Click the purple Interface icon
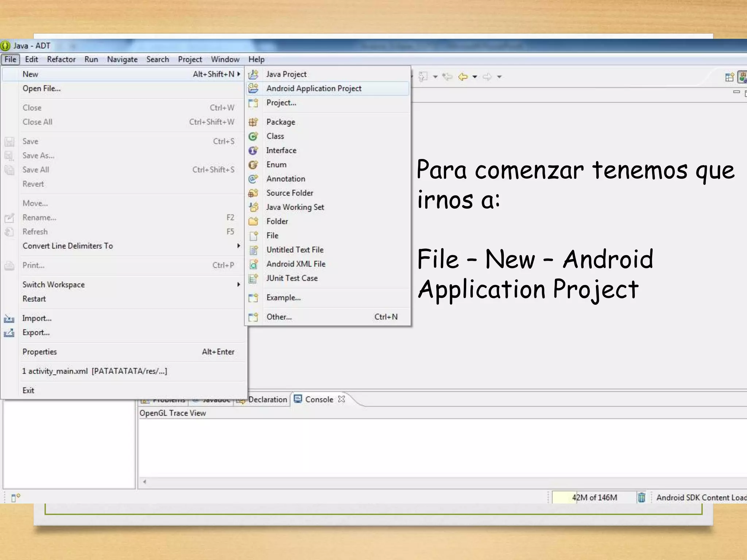This screenshot has height=560, width=747. pyautogui.click(x=253, y=150)
